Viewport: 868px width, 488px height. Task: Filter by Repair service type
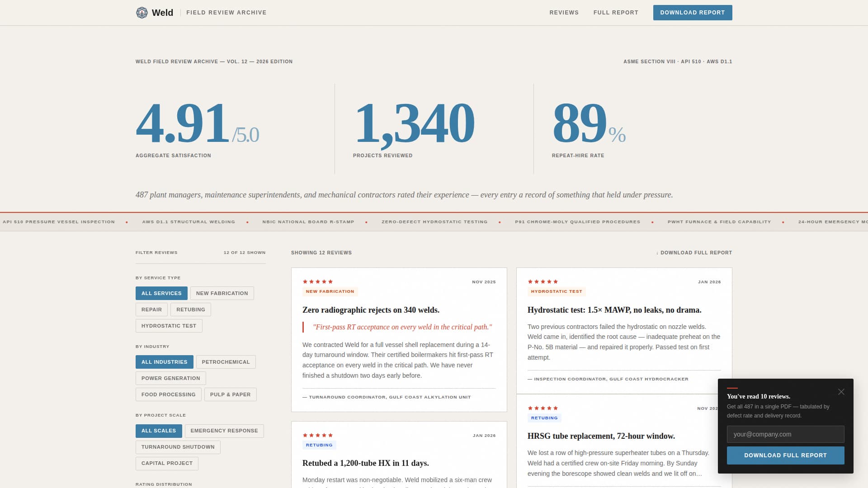click(x=151, y=310)
